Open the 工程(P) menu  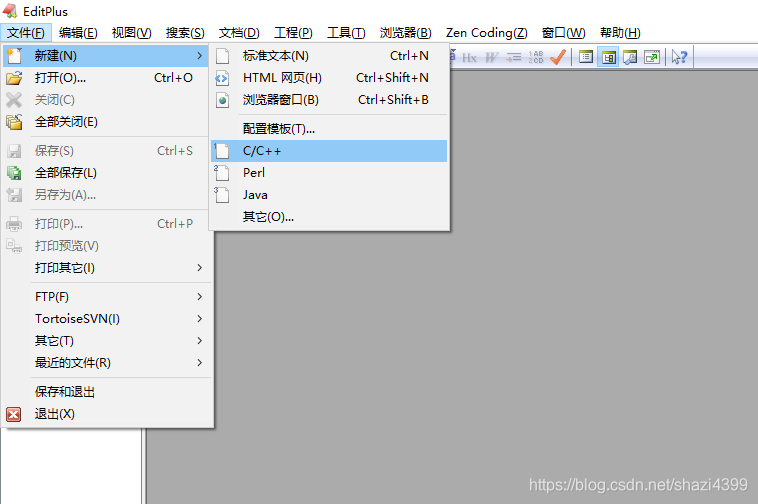(293, 33)
